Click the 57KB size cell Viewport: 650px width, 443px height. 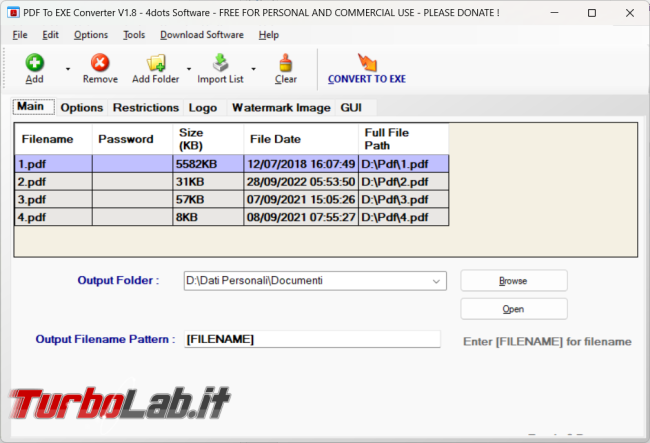[208, 200]
